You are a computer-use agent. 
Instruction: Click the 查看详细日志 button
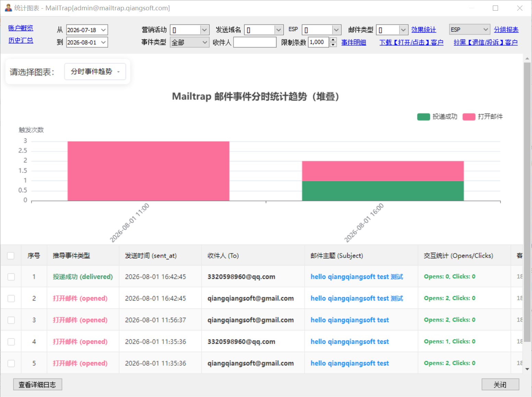click(37, 385)
